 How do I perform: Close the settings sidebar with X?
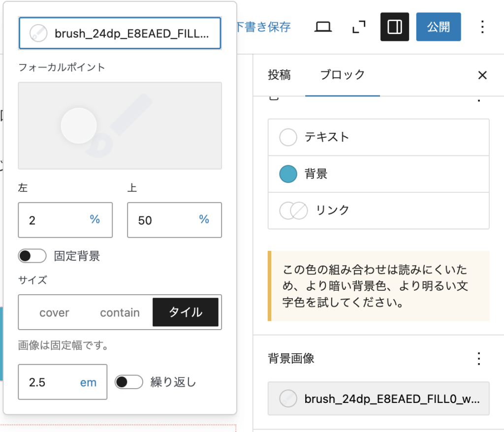[x=482, y=75]
